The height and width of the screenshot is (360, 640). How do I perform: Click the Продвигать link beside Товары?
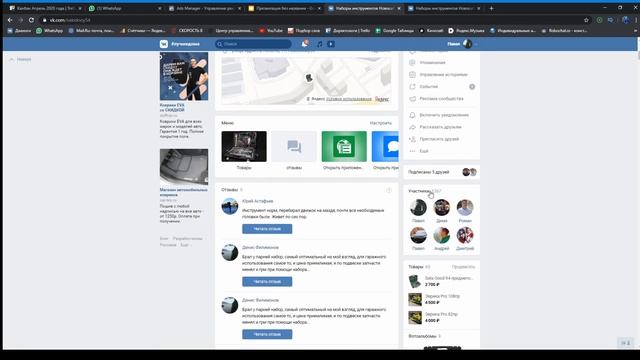point(464,267)
